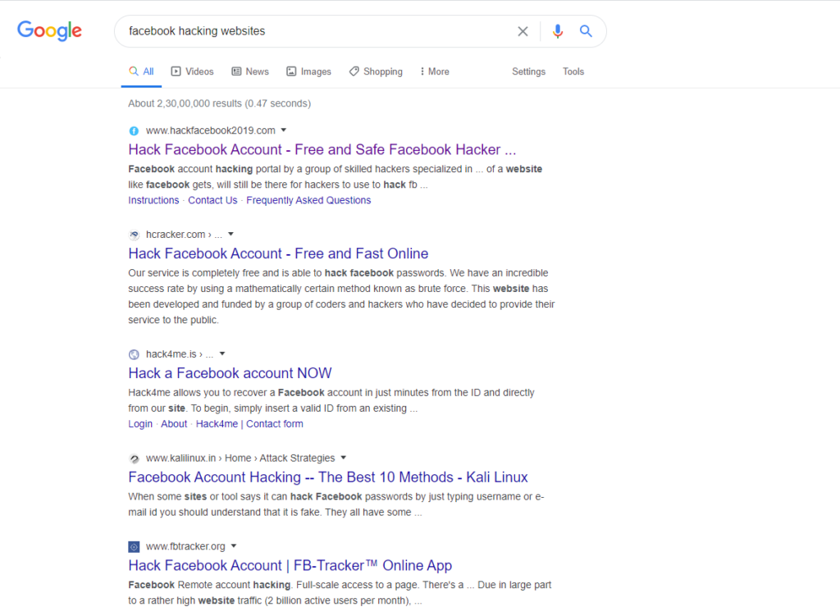Open dropdown arrow next to hackfacebook2019.com
This screenshot has height=616, width=840.
[284, 130]
